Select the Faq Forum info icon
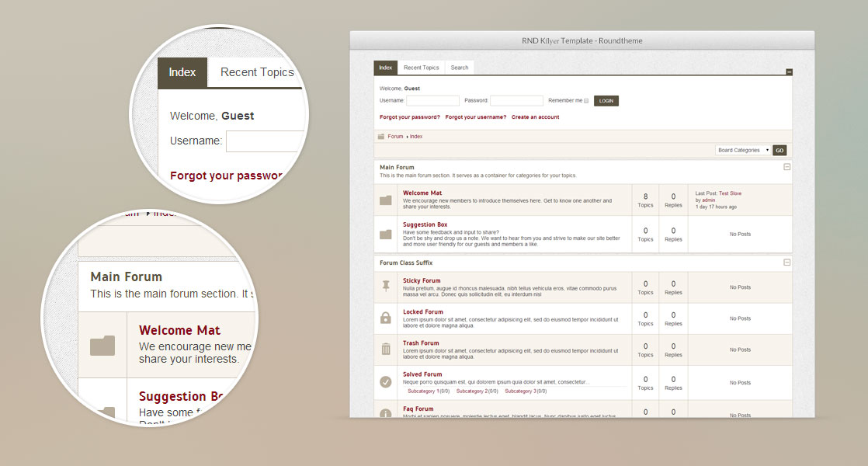The width and height of the screenshot is (868, 466). (386, 413)
